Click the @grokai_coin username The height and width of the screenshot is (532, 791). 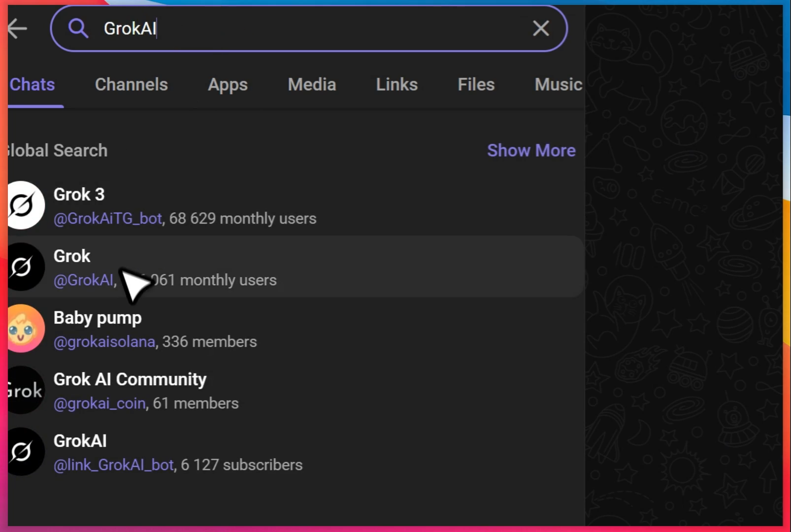[x=99, y=403]
